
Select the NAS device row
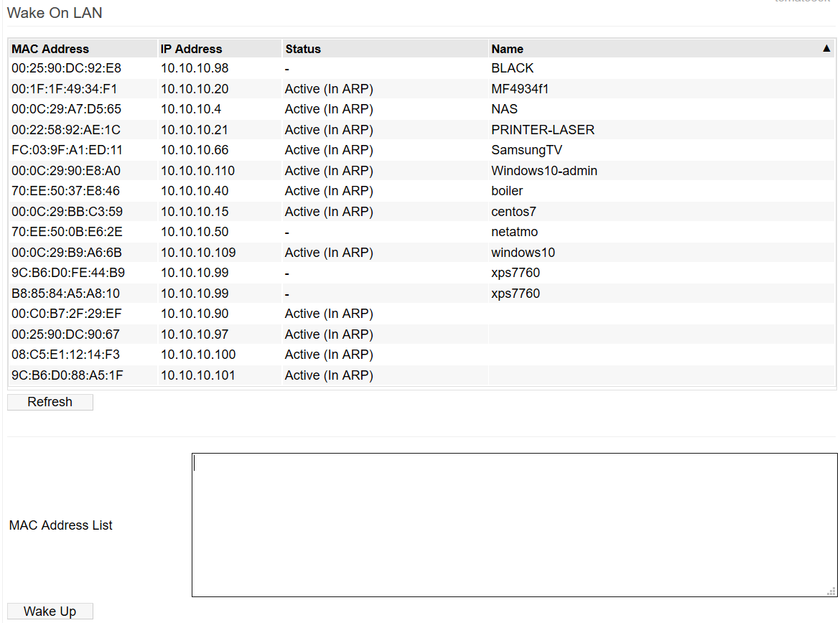click(x=422, y=109)
